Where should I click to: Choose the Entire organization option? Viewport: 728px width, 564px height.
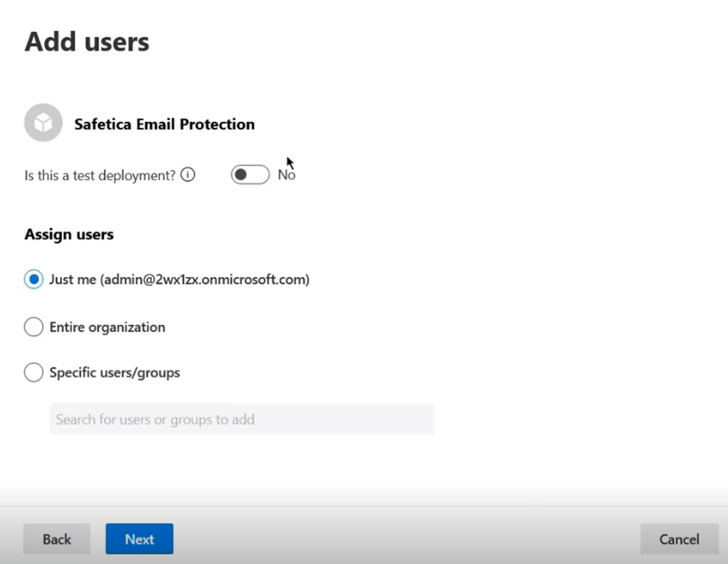pyautogui.click(x=33, y=327)
